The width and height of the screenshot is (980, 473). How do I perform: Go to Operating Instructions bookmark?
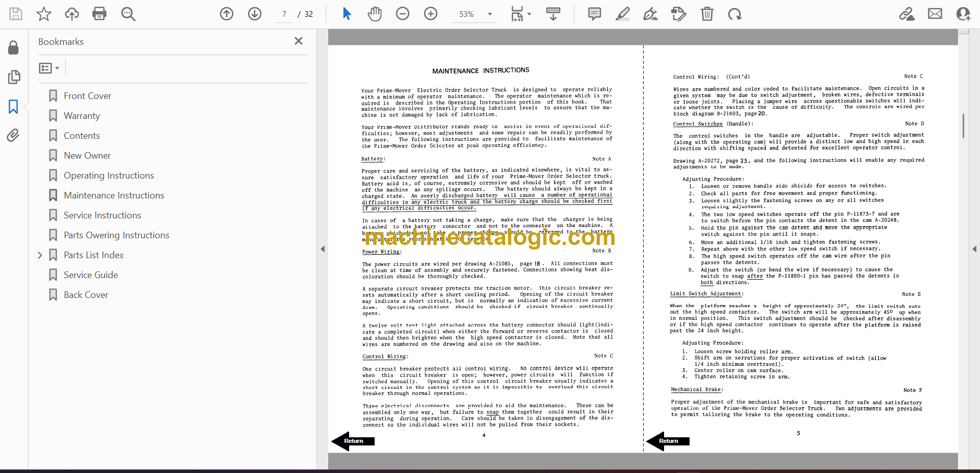tap(109, 176)
